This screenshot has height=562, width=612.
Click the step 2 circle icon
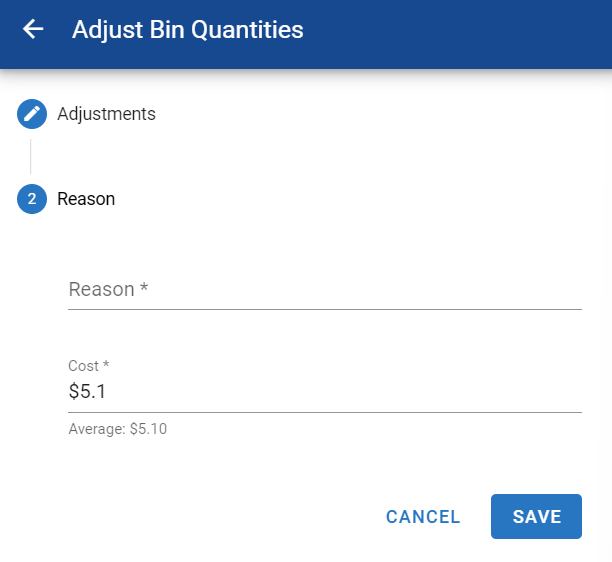click(x=32, y=199)
